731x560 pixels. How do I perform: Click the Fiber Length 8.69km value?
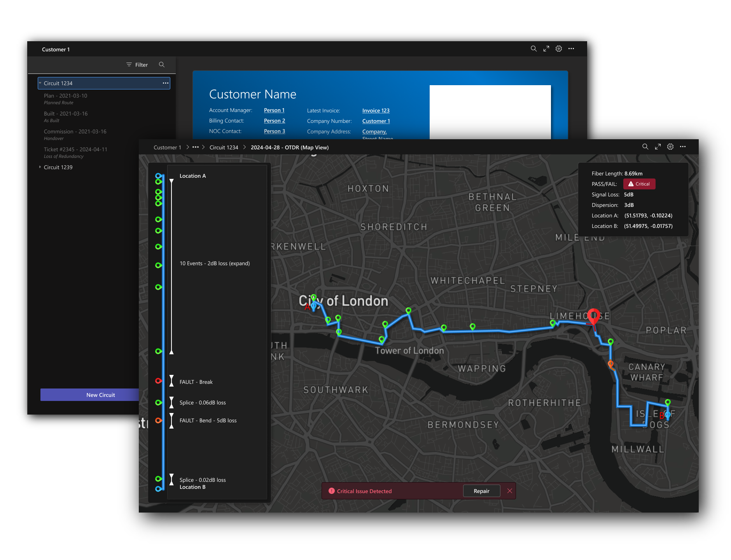tap(633, 173)
